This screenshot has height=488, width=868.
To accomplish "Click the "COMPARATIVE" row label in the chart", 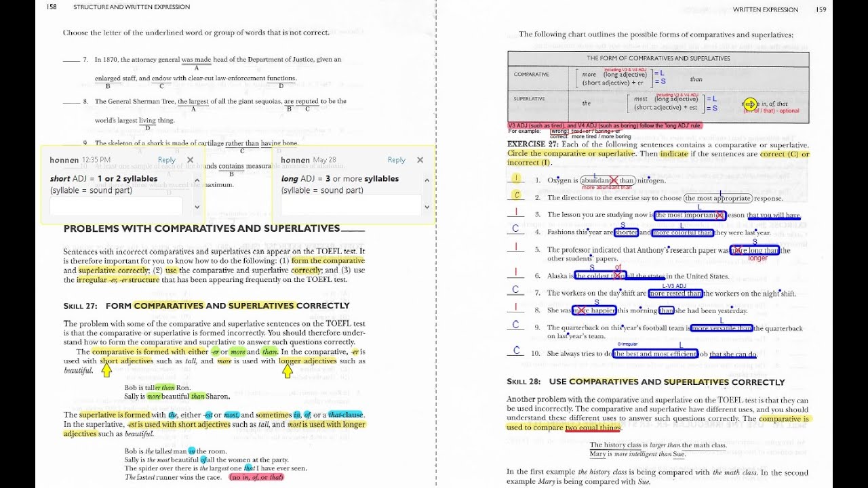I will (x=532, y=74).
